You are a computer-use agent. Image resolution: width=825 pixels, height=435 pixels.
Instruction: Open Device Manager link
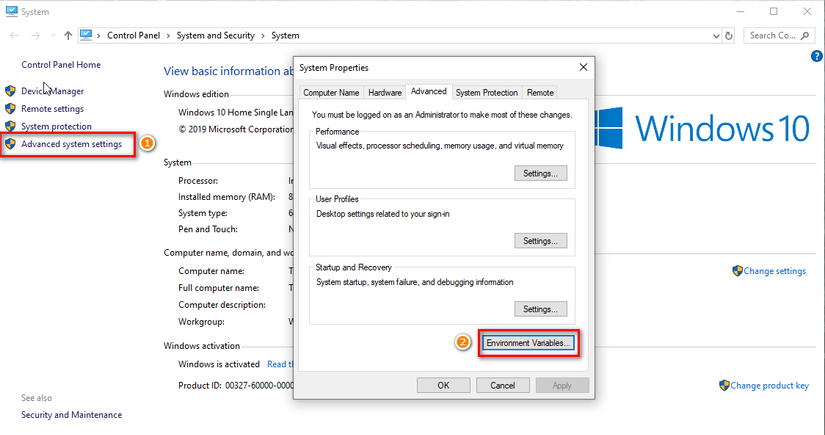coord(53,91)
